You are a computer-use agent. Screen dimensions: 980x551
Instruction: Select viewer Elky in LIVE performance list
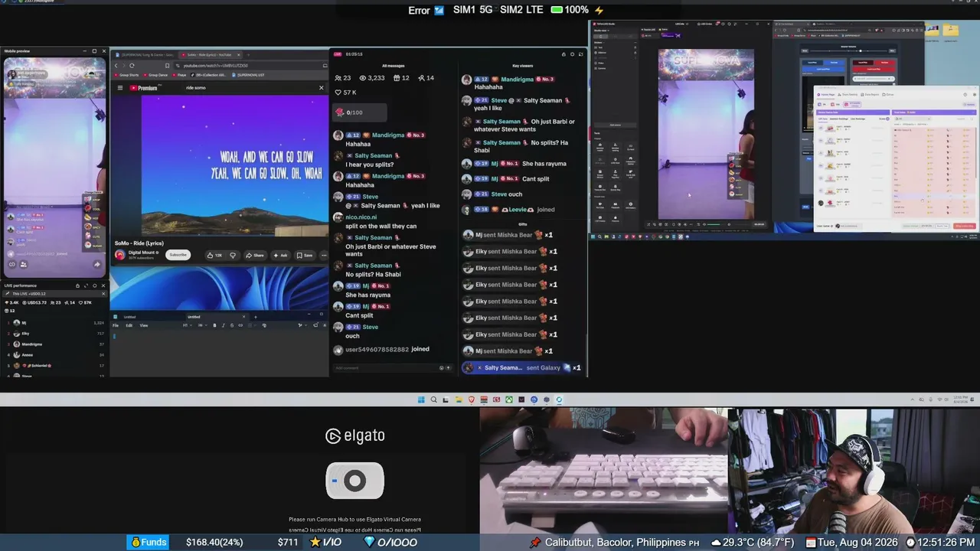[x=55, y=334]
